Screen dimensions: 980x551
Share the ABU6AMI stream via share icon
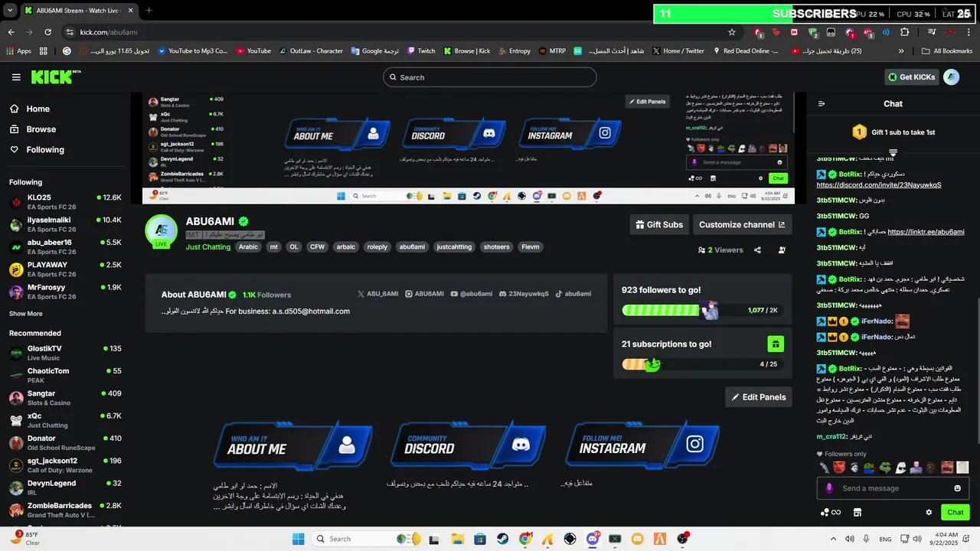[x=757, y=250]
